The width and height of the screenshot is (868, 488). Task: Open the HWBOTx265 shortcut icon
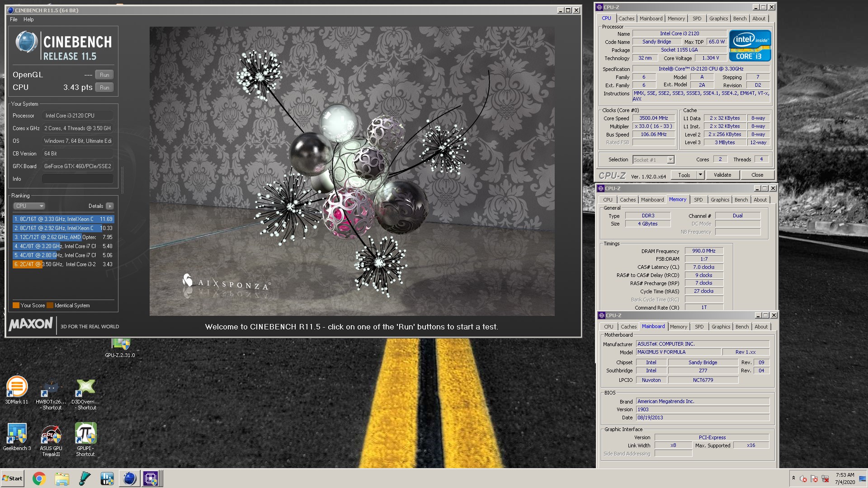(x=51, y=394)
